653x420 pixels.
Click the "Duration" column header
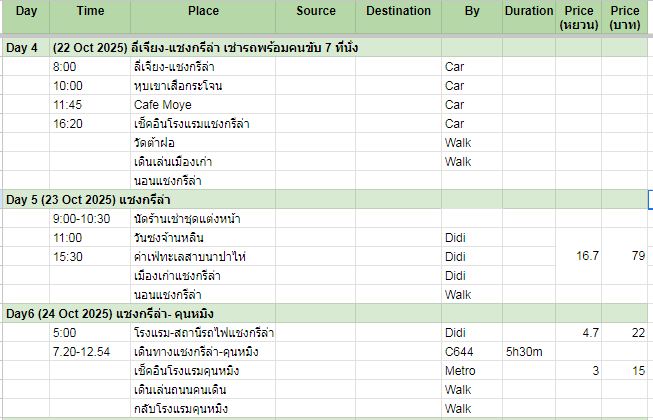[528, 11]
